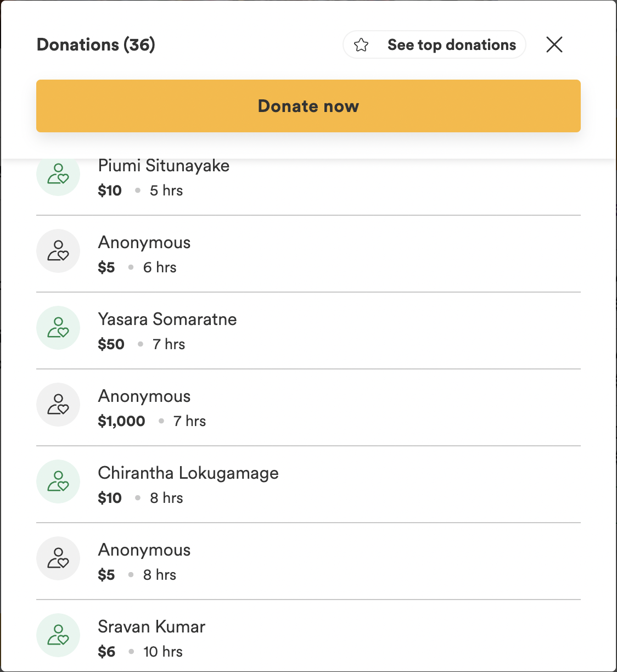Viewport: 617px width, 672px height.
Task: Select the Sravan Kumar donor name
Action: click(x=152, y=626)
